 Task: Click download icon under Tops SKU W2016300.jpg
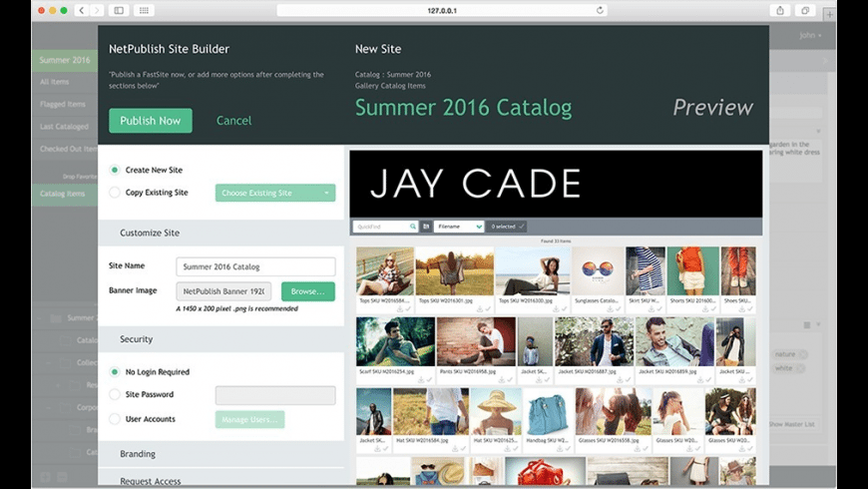(556, 309)
